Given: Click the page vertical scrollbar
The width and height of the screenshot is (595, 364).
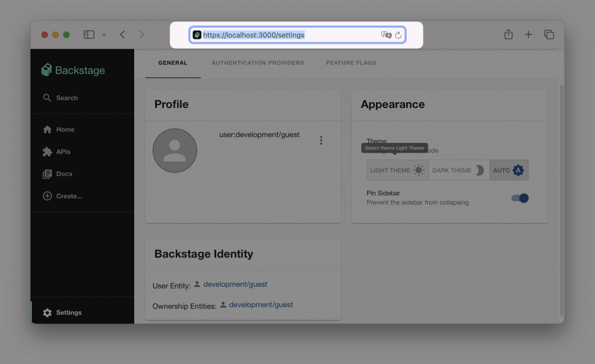Looking at the screenshot, I should (x=562, y=200).
